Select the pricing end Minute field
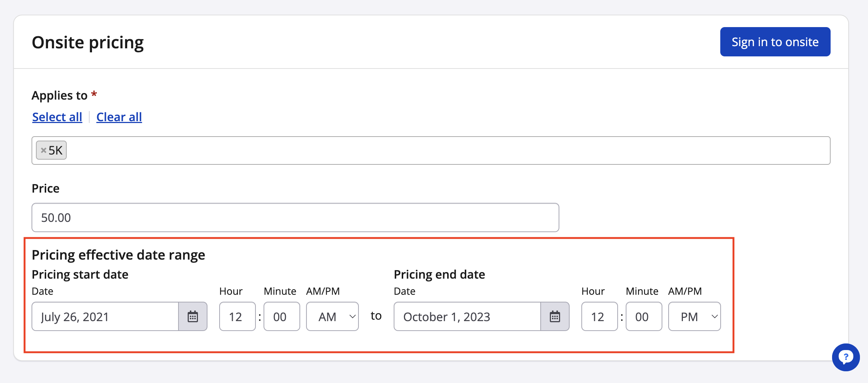The width and height of the screenshot is (868, 383). coord(644,316)
